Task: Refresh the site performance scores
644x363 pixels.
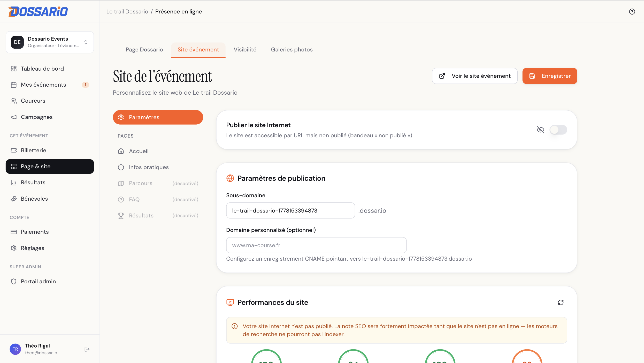Action: (561, 303)
